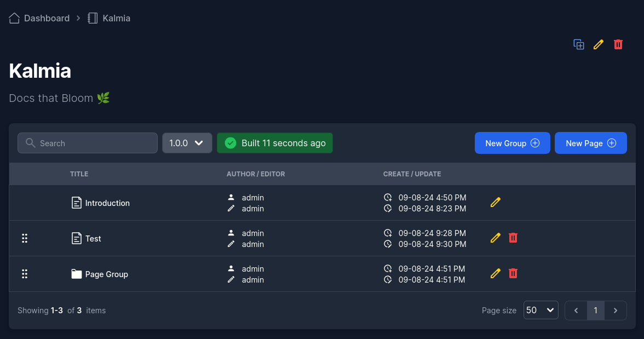The image size is (644, 339).
Task: Click the magnifier icon in the search box
Action: (31, 142)
